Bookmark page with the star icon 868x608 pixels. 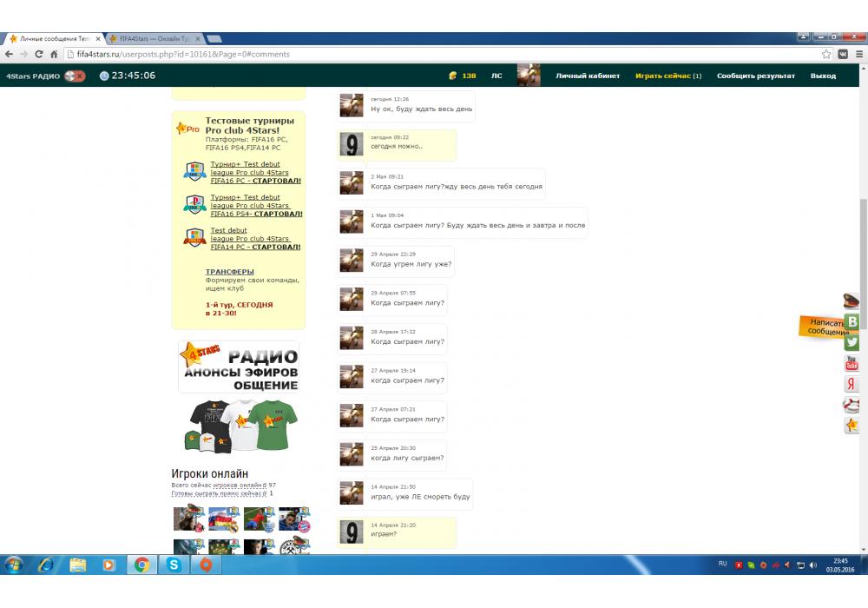pos(826,54)
